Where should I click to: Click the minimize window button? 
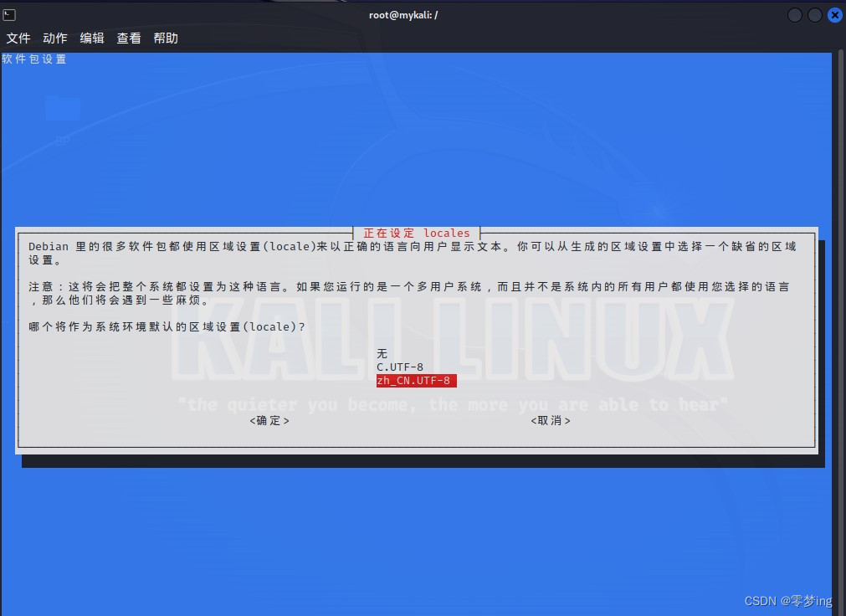pos(795,15)
